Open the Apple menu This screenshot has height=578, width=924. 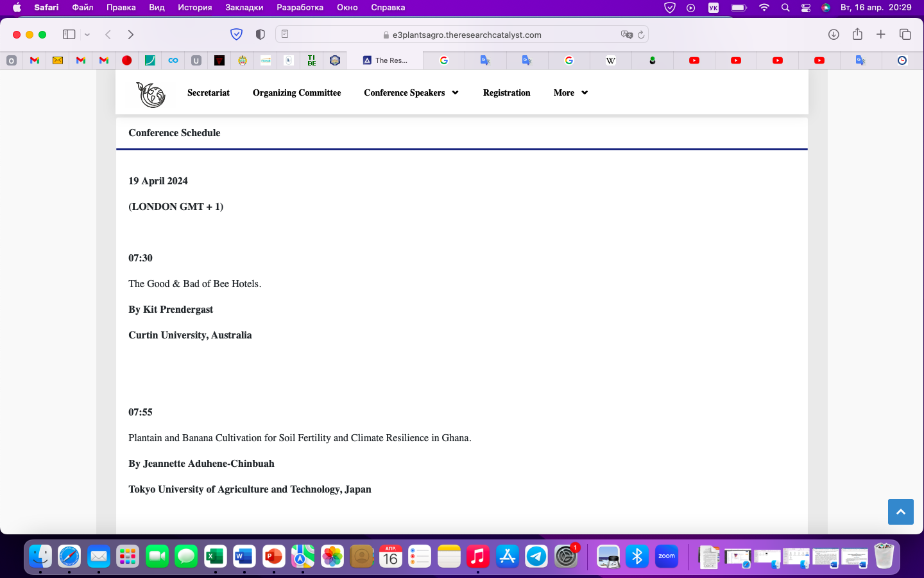click(17, 8)
